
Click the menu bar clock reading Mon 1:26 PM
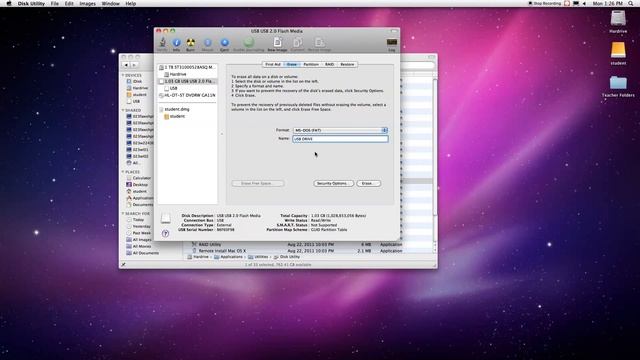point(608,3)
